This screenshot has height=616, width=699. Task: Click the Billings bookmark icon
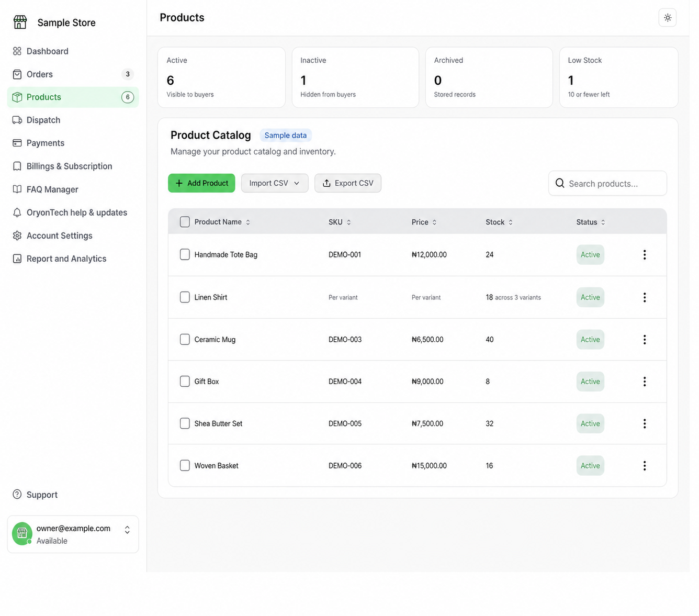point(17,166)
